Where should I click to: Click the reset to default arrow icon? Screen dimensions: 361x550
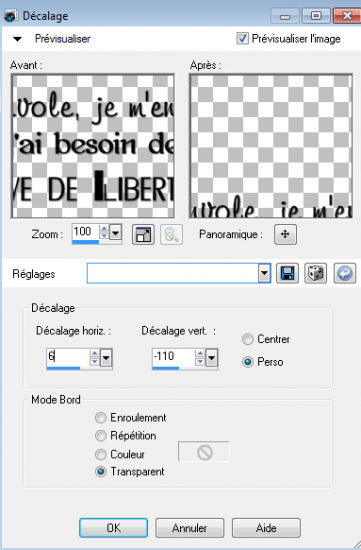click(x=345, y=273)
